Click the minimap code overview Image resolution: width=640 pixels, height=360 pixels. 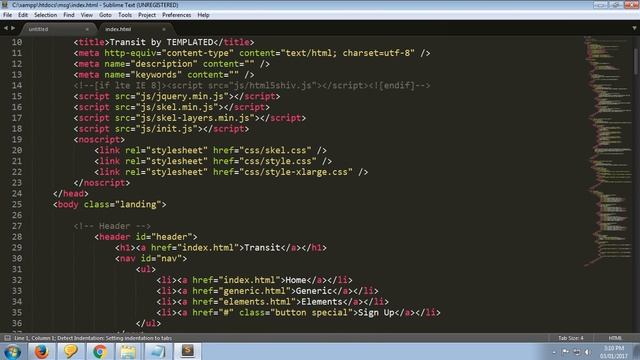pos(608,151)
